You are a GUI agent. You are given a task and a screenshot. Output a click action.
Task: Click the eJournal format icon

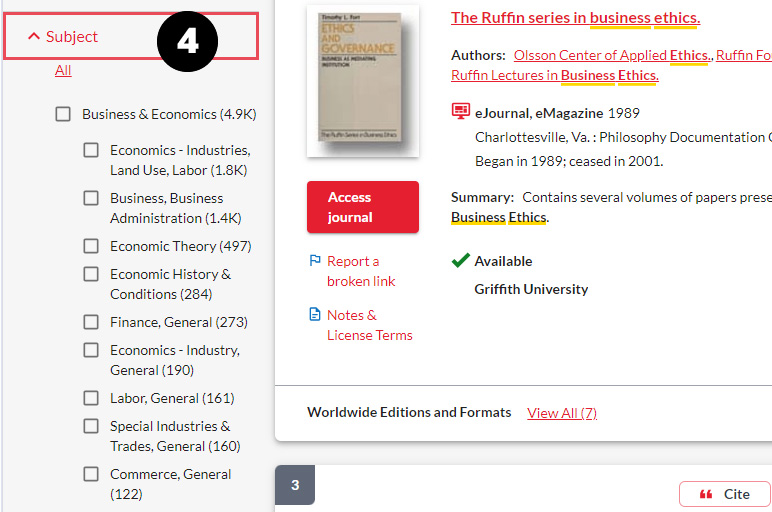click(460, 112)
